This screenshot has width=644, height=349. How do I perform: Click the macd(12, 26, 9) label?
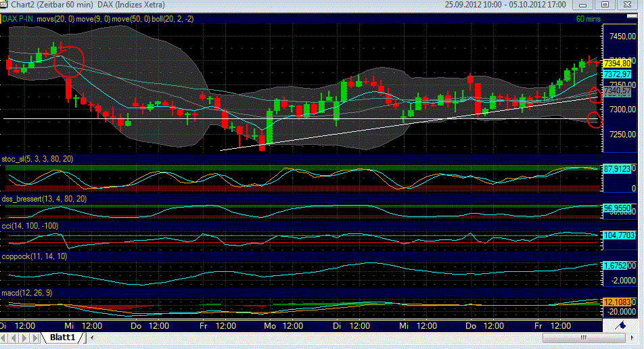click(x=26, y=293)
